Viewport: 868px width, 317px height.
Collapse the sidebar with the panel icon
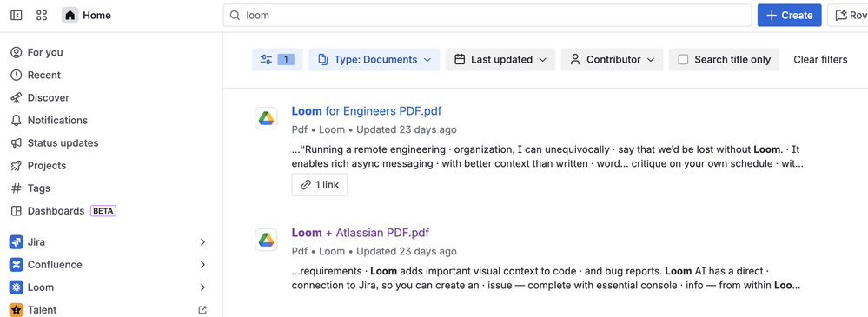pos(16,16)
